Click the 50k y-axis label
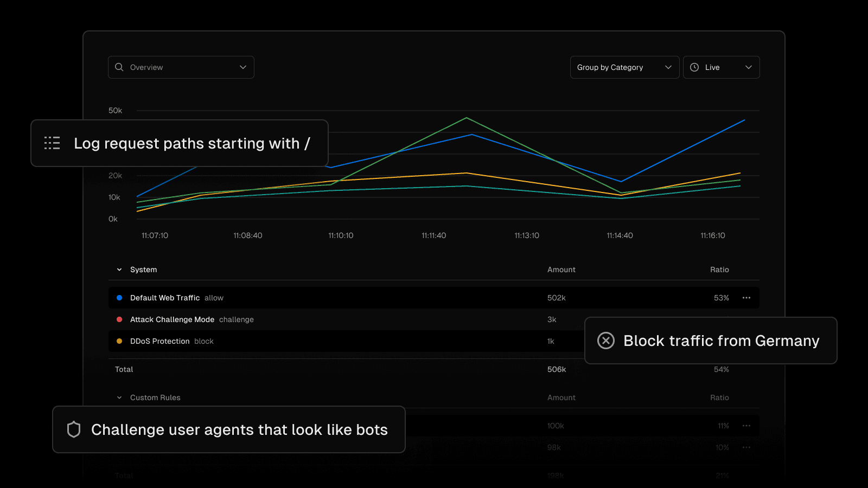Image resolution: width=868 pixels, height=488 pixels. 115,111
